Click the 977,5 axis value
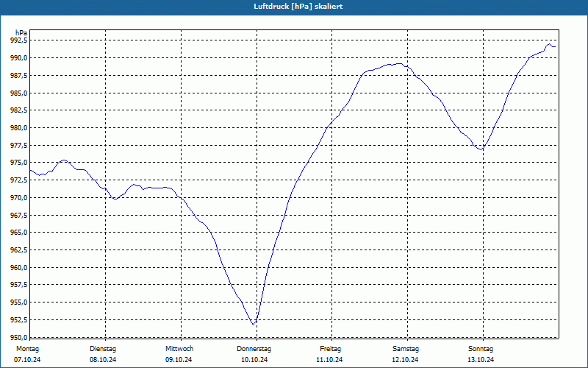This screenshot has width=588, height=368. [x=19, y=145]
